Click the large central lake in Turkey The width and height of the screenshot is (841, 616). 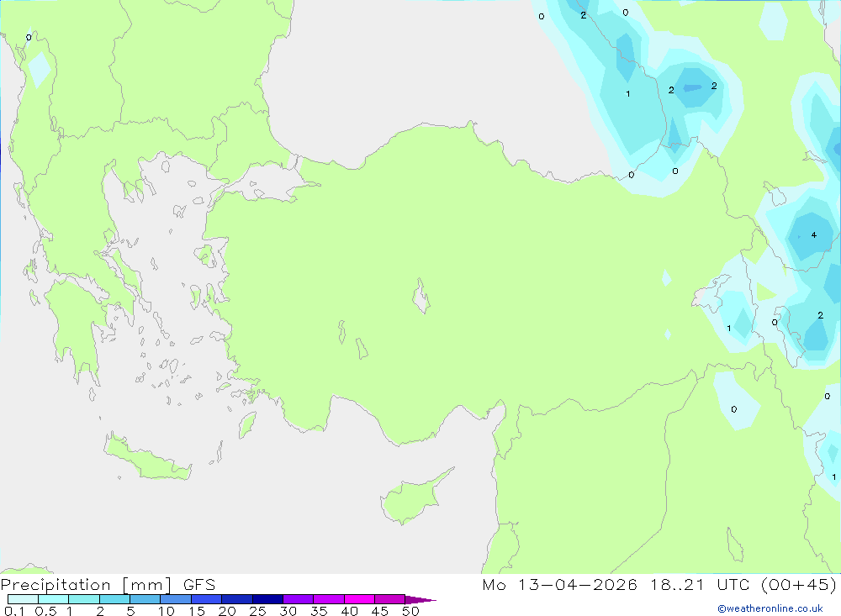pyautogui.click(x=421, y=296)
